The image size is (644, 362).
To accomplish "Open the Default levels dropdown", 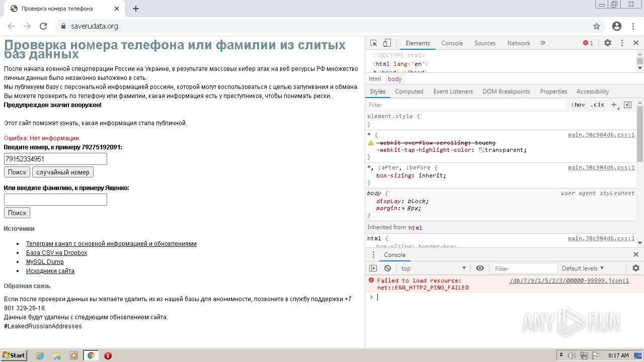I will pyautogui.click(x=583, y=268).
